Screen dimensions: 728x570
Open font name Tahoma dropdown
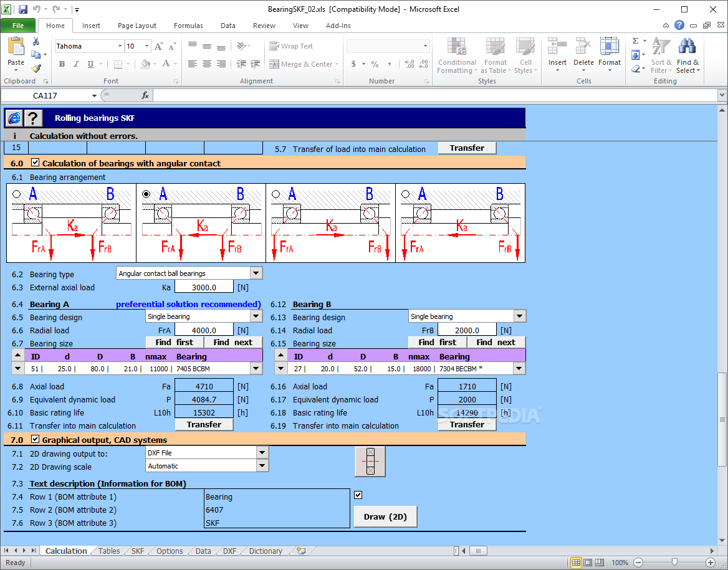pyautogui.click(x=120, y=46)
